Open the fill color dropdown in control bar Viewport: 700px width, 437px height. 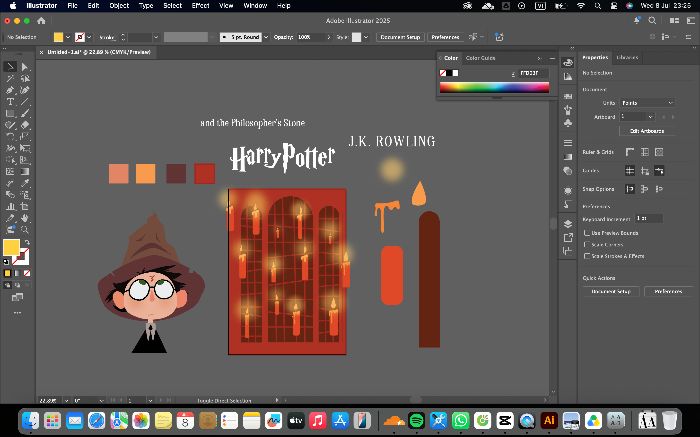coord(68,37)
